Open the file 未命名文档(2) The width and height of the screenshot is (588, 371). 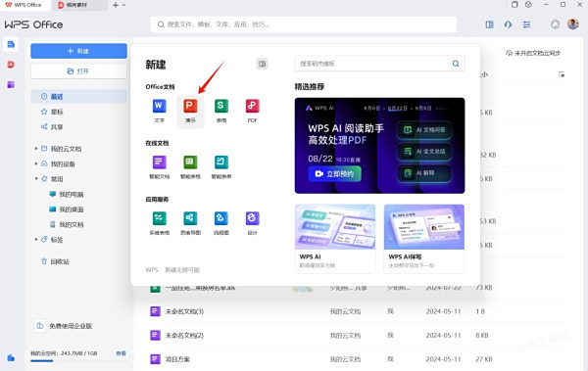[184, 335]
